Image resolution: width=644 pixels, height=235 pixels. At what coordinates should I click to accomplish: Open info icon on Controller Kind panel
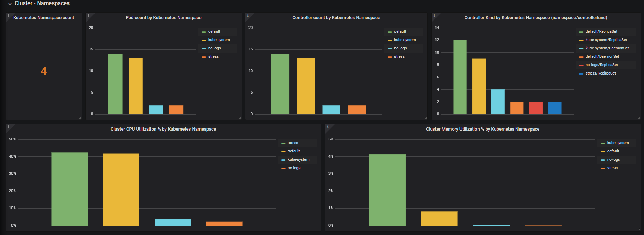pyautogui.click(x=434, y=15)
